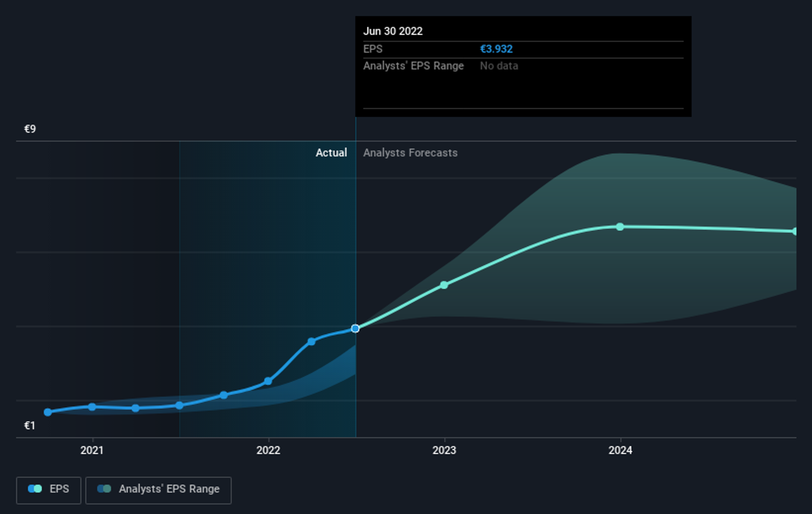Select the forecast data point at 2024
Viewport: 812px width, 514px height.
(x=620, y=227)
